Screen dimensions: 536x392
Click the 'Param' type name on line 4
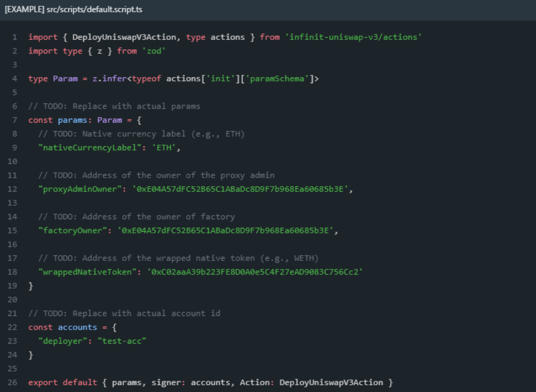65,79
